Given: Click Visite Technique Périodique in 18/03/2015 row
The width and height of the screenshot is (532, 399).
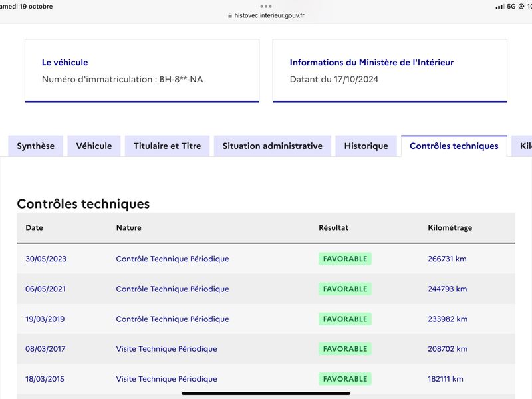Looking at the screenshot, I should click(167, 379).
